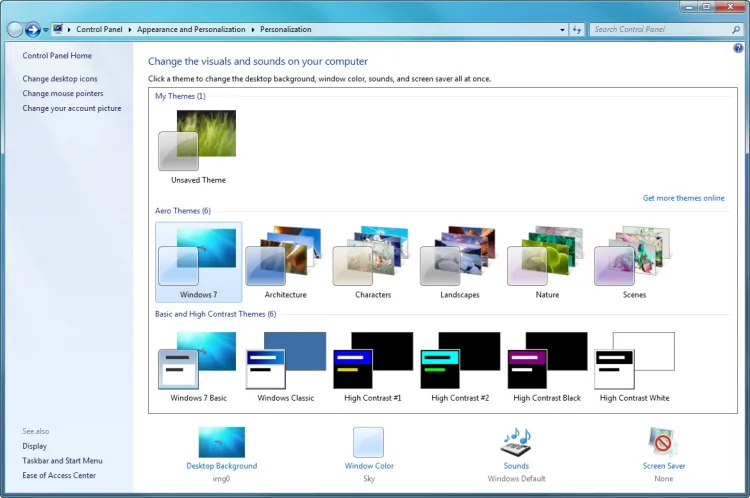The height and width of the screenshot is (498, 750).
Task: Pick the Nature theme
Action: point(547,262)
